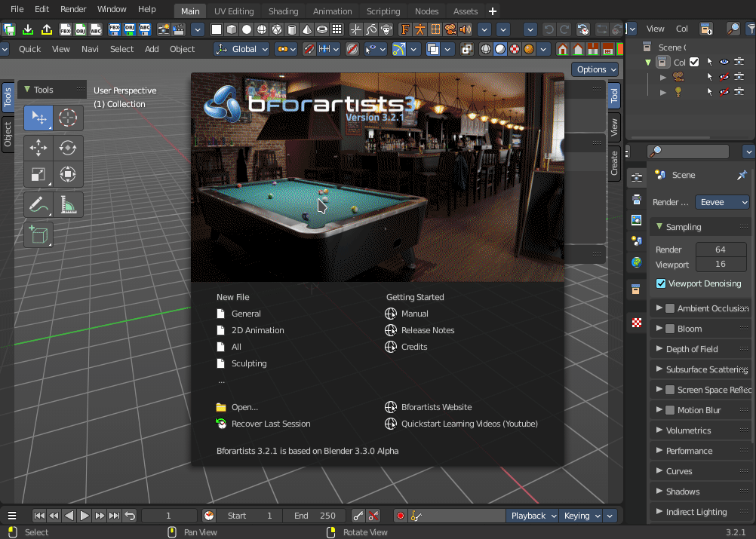Click the undo arrow in top toolbar
The image size is (756, 539).
click(549, 29)
